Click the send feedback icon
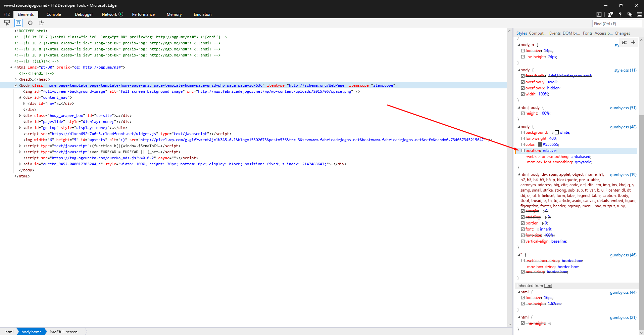This screenshot has width=644, height=335. coord(610,14)
